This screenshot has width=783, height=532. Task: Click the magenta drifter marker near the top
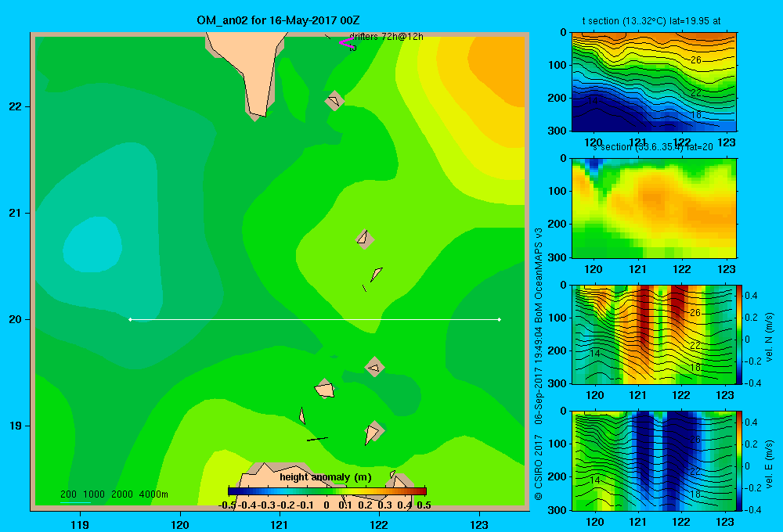coord(346,42)
